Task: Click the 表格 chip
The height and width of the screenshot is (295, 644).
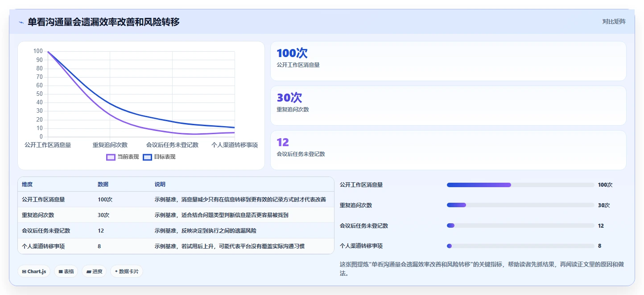Action: (66, 271)
